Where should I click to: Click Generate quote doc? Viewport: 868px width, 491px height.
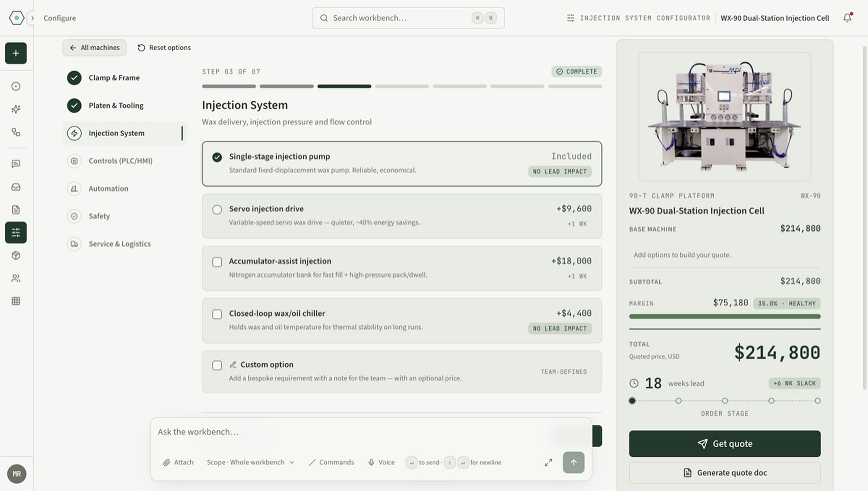(x=725, y=473)
